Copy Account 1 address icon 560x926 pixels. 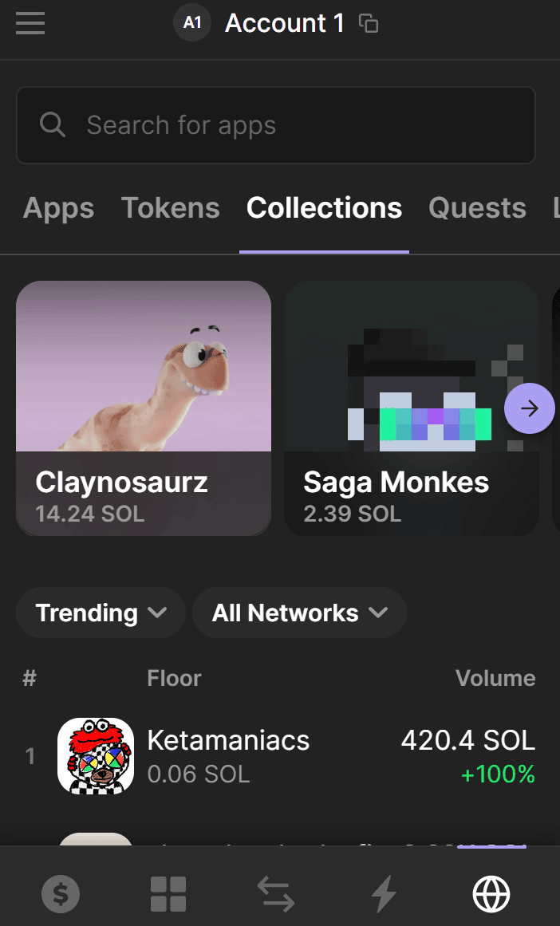point(369,24)
